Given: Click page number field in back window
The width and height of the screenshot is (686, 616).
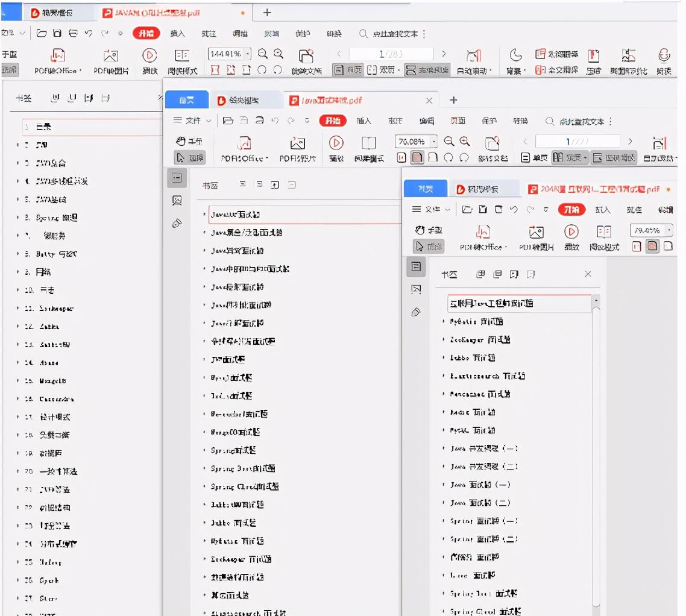Looking at the screenshot, I should [391, 54].
